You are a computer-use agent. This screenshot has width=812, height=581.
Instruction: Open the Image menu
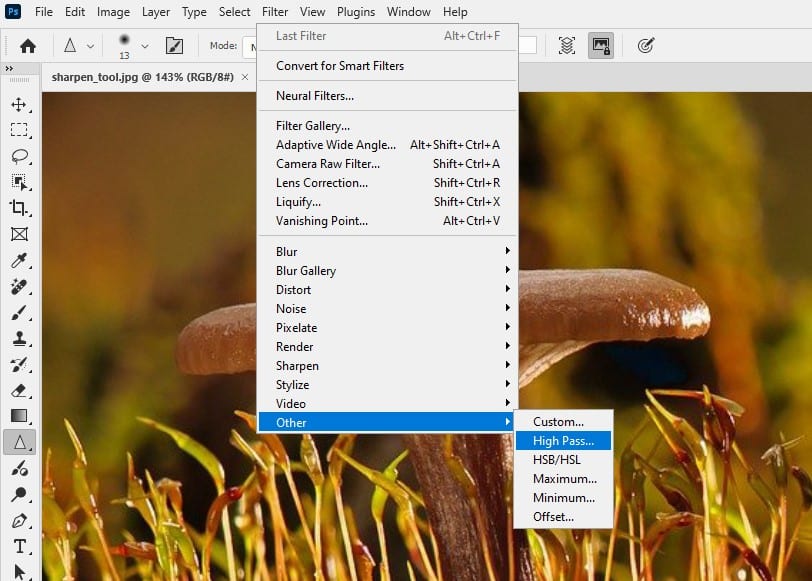[113, 11]
